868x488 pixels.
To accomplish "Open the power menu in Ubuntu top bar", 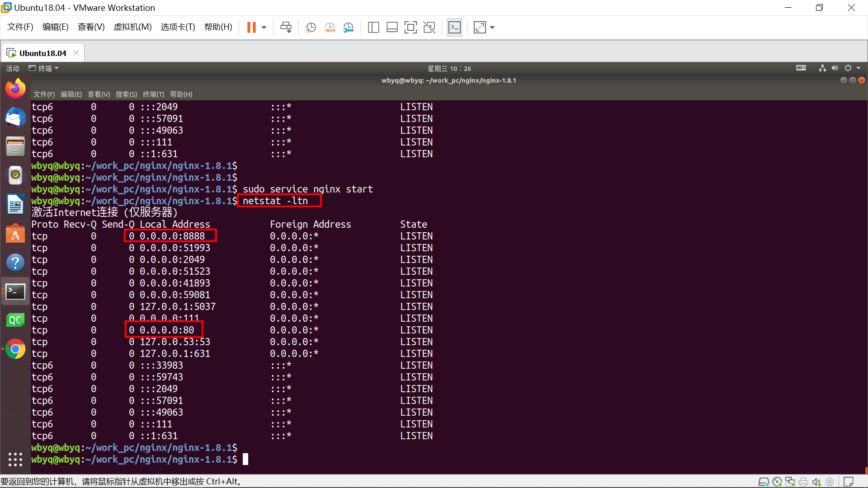I will [849, 68].
